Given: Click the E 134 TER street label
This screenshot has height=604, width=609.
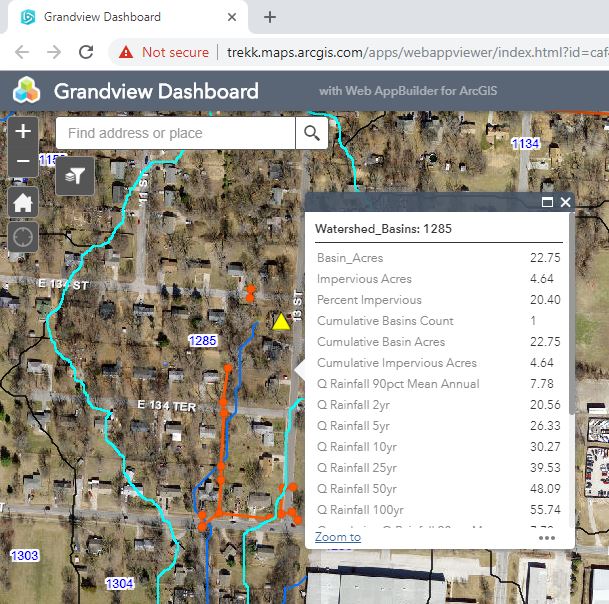Looking at the screenshot, I should coord(167,406).
